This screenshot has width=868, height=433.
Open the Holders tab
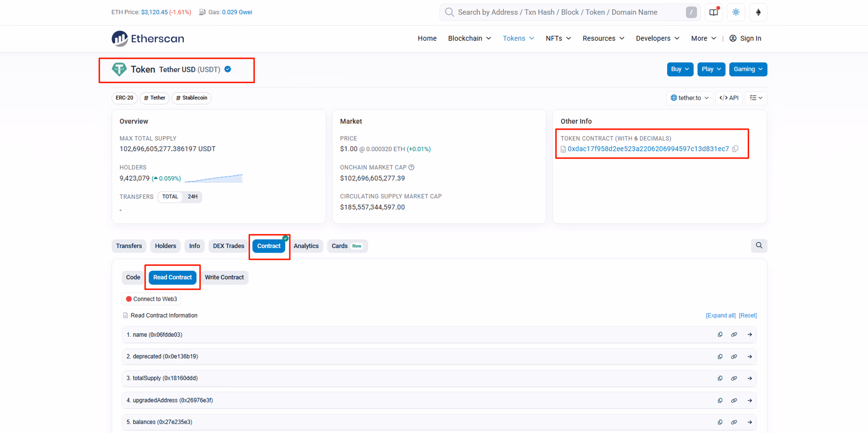[x=165, y=246]
